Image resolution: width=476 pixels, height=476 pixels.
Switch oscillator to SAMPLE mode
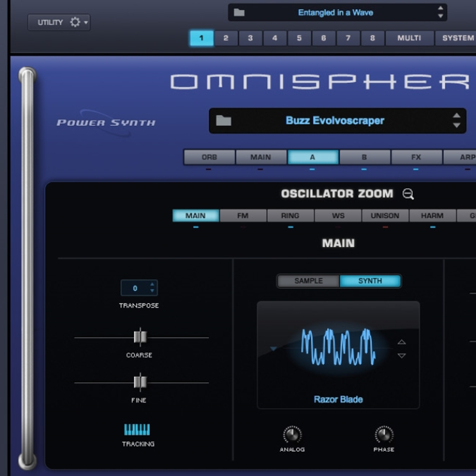pyautogui.click(x=309, y=281)
